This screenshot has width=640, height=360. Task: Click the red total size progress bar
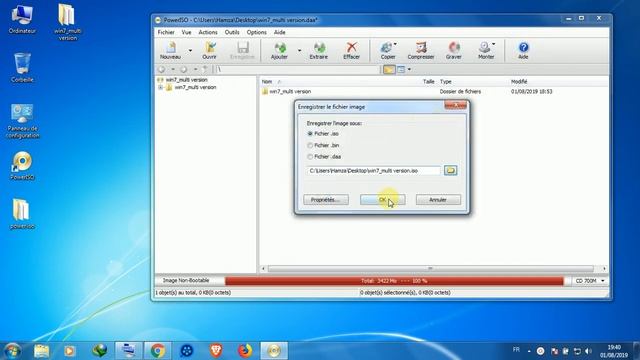pos(394,281)
